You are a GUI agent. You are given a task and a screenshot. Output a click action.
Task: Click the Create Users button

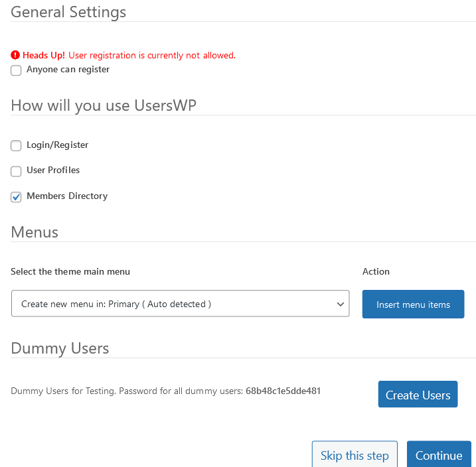(x=418, y=394)
